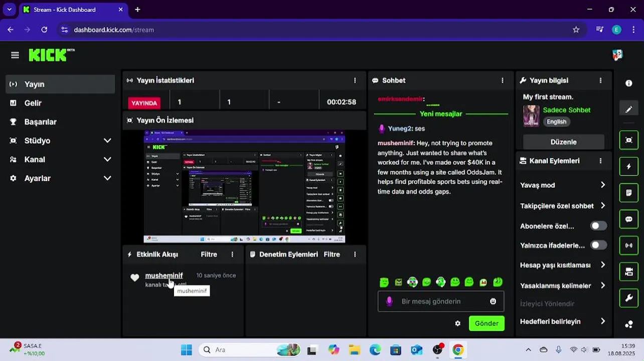The image size is (644, 361).
Task: Open File Explorer from taskbar
Action: click(354, 350)
